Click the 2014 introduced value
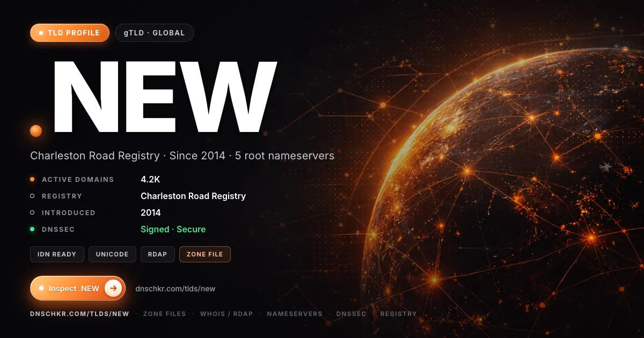Viewport: 644px width, 338px height. click(x=151, y=212)
